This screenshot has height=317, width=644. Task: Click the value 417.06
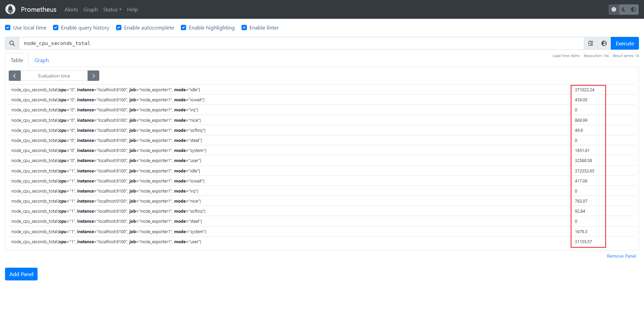(x=581, y=181)
